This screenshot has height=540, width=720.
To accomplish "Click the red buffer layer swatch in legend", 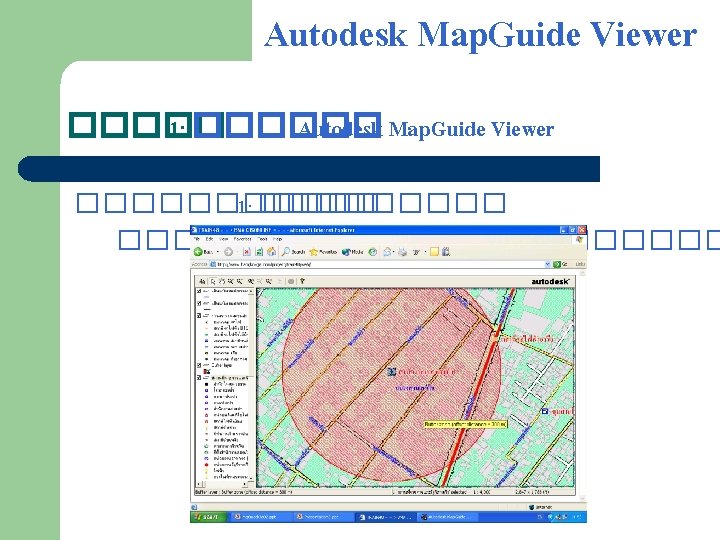I will click(x=207, y=371).
